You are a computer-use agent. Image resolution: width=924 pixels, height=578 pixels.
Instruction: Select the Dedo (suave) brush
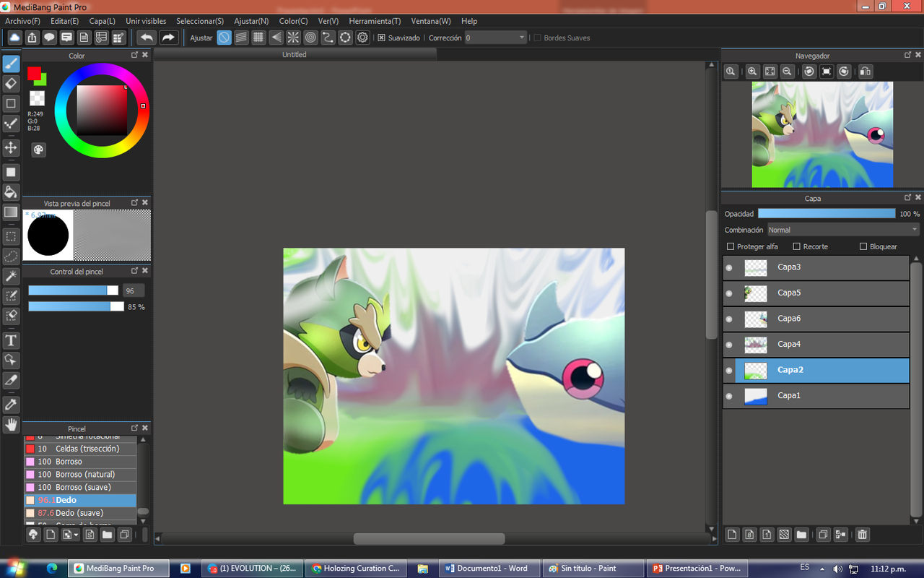click(x=80, y=513)
